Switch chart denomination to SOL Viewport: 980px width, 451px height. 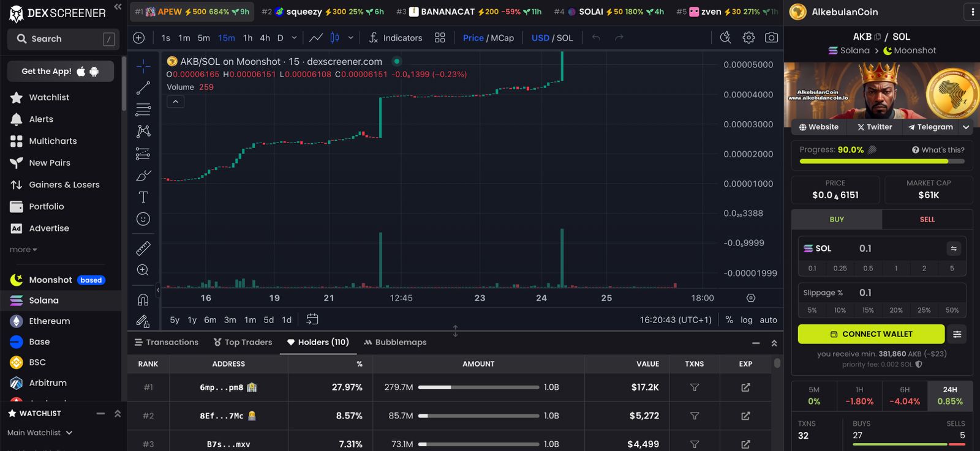pos(565,38)
